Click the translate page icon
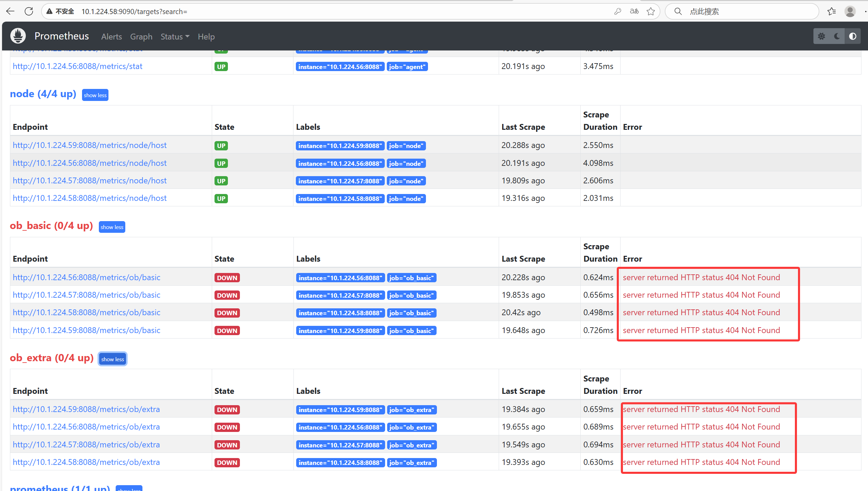 (634, 11)
